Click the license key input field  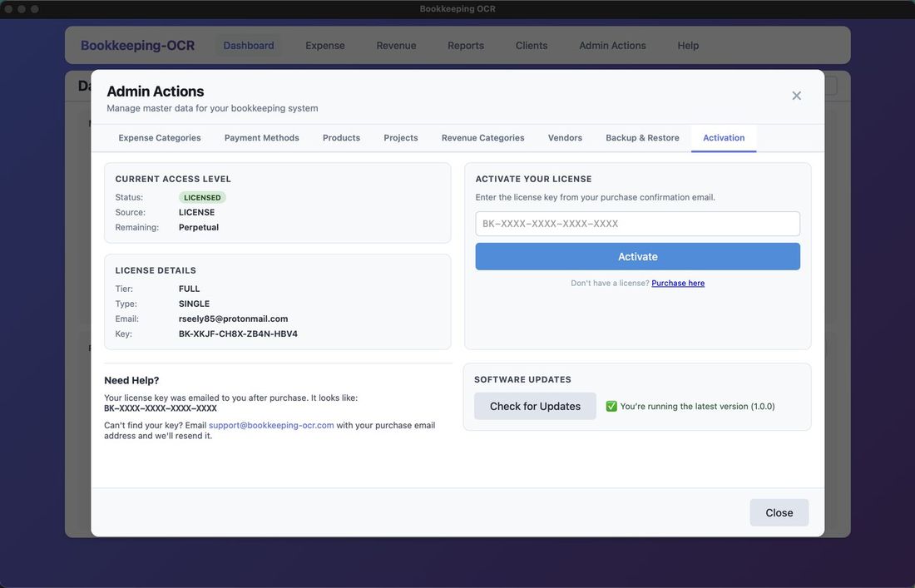pos(637,224)
